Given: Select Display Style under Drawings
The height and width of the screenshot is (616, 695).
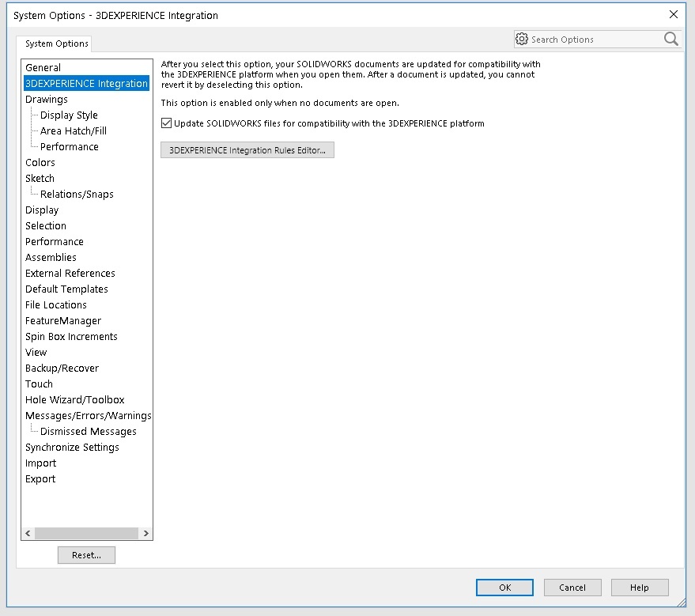Looking at the screenshot, I should coord(69,115).
